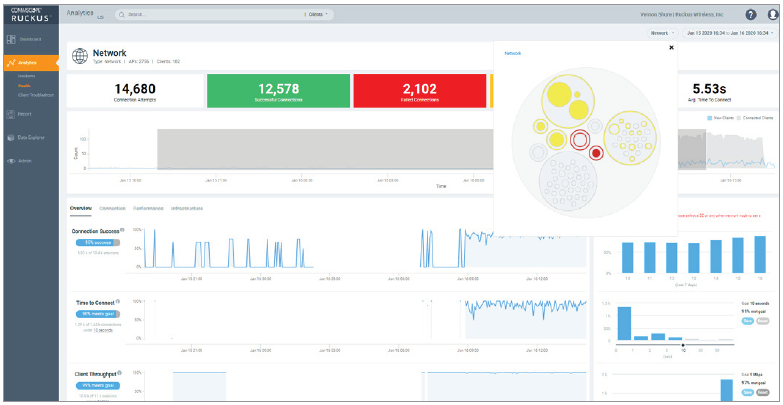This screenshot has width=783, height=405.
Task: Open the user account profile icon
Action: pos(773,15)
